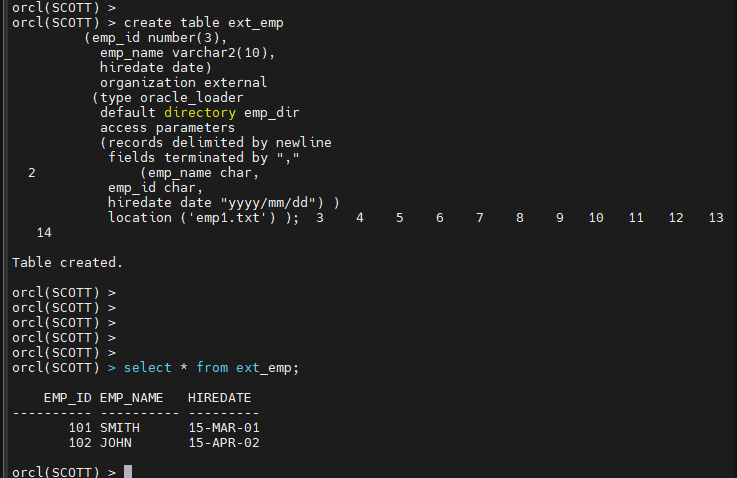Click the 'from' keyword in the query

pyautogui.click(x=212, y=368)
